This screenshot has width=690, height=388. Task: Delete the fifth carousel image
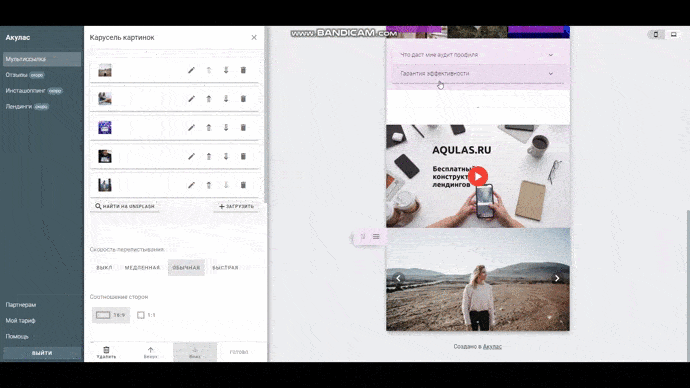(x=243, y=185)
